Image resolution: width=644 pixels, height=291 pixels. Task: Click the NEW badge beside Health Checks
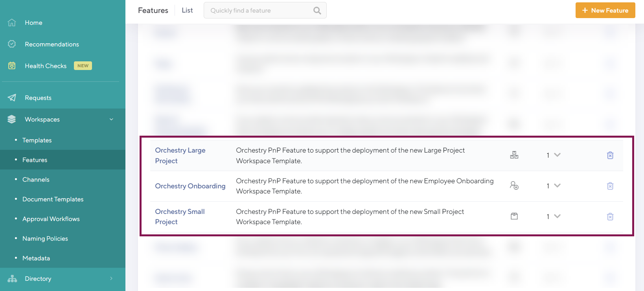click(83, 66)
